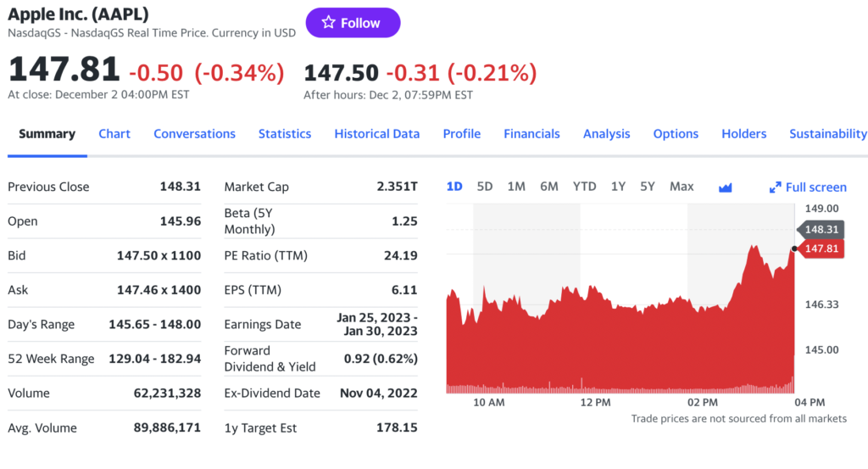The image size is (868, 469).
Task: Switch to the Chart tab
Action: pos(114,134)
